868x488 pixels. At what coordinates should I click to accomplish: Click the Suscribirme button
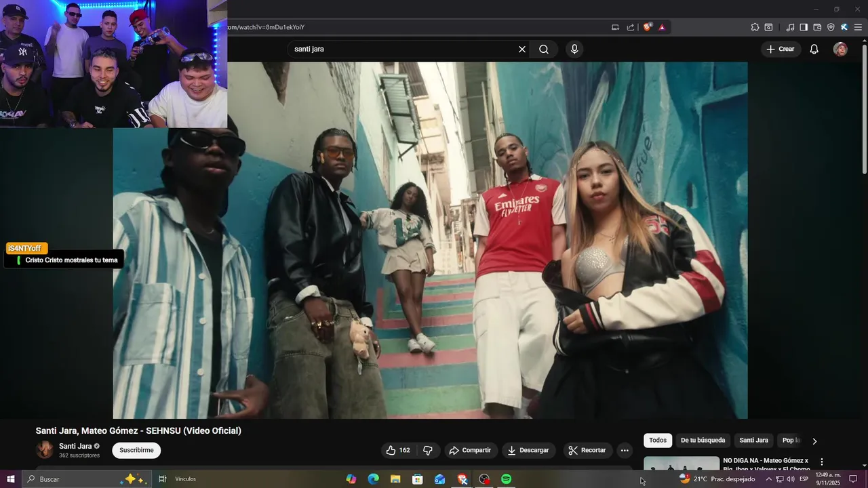click(x=136, y=450)
